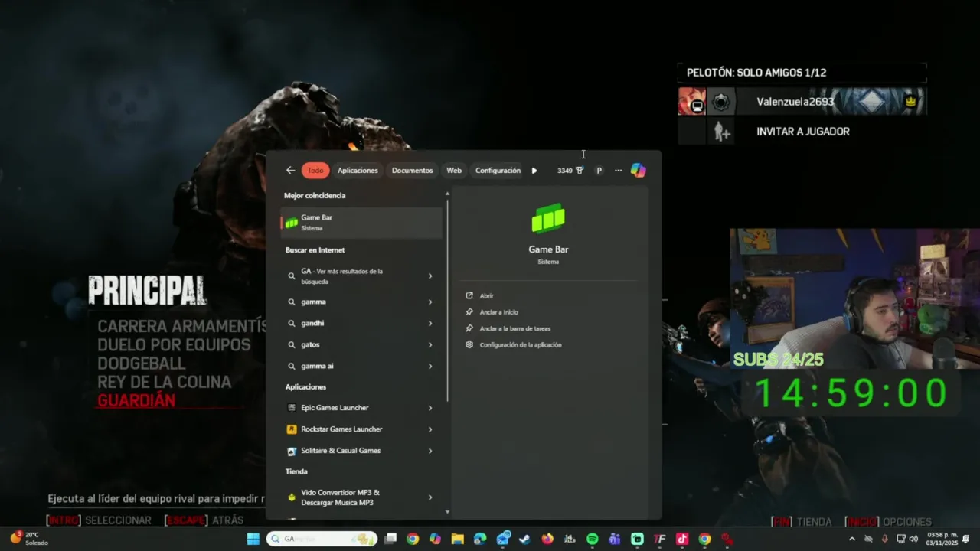Click the Valenzuela2693 player entry
The width and height of the screenshot is (980, 551).
coord(802,102)
